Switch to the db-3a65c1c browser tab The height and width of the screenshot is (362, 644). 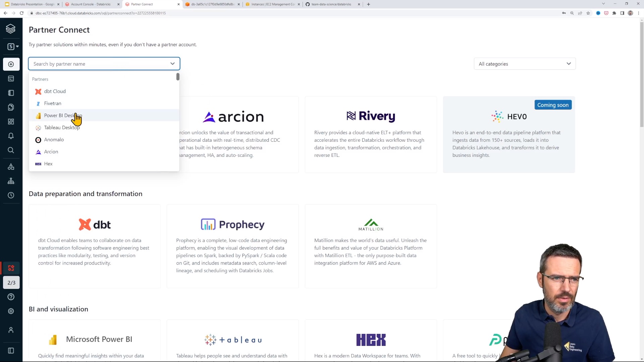tap(213, 4)
